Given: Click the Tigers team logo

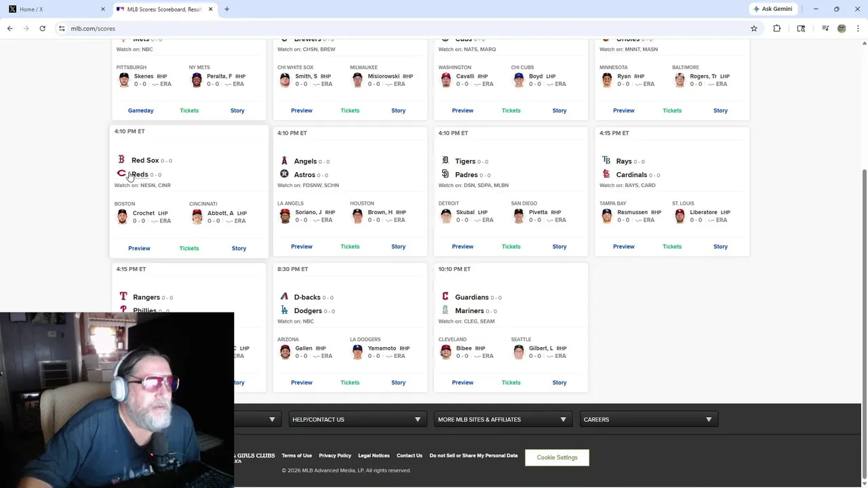Looking at the screenshot, I should [445, 161].
